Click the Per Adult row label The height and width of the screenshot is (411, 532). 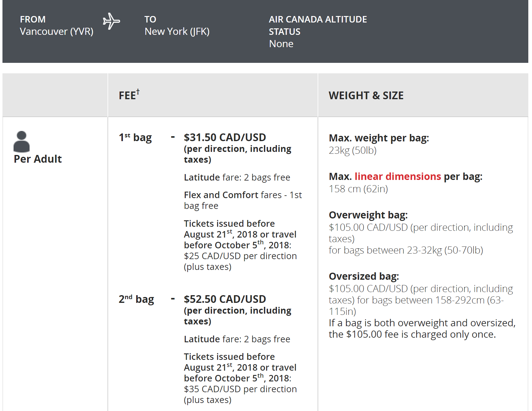click(38, 159)
